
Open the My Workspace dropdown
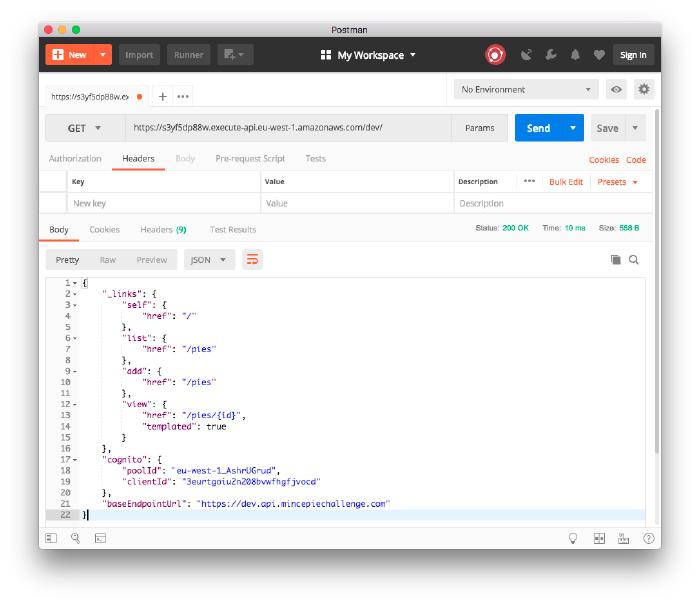coord(368,55)
